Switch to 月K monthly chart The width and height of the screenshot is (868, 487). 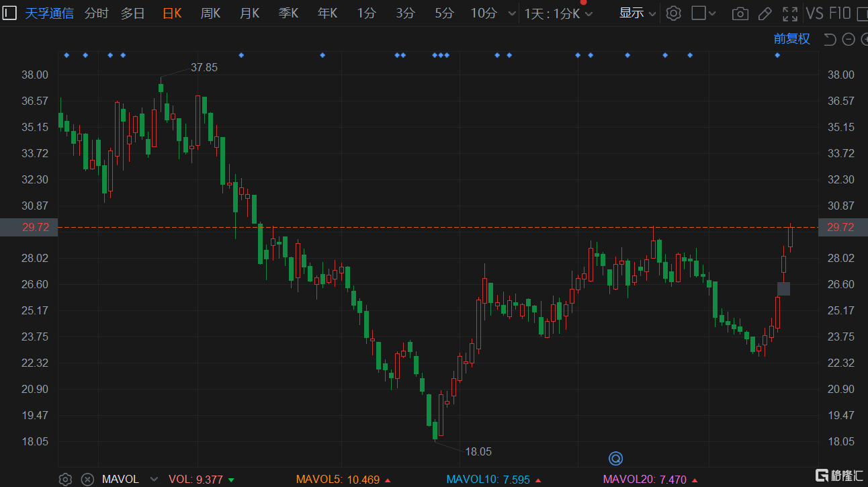[x=249, y=13]
